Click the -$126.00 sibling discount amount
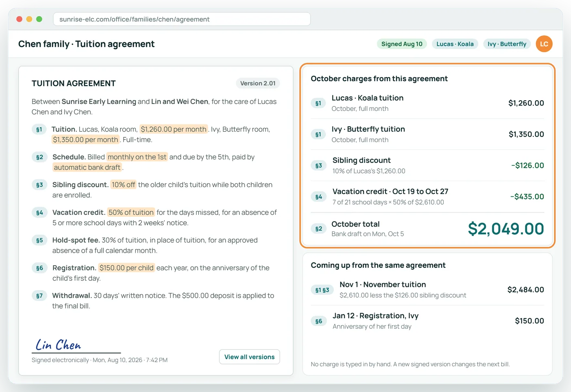 coord(528,166)
